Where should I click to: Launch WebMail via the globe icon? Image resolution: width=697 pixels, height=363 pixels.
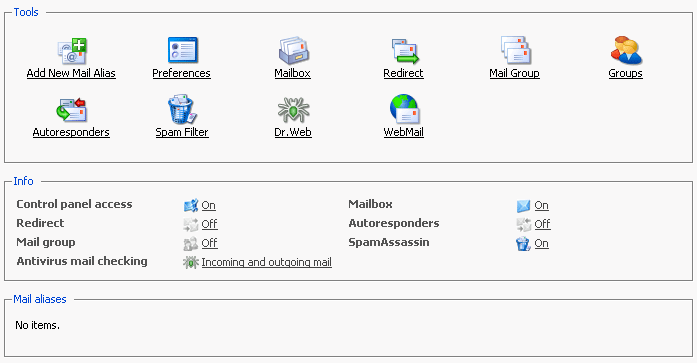coord(404,108)
